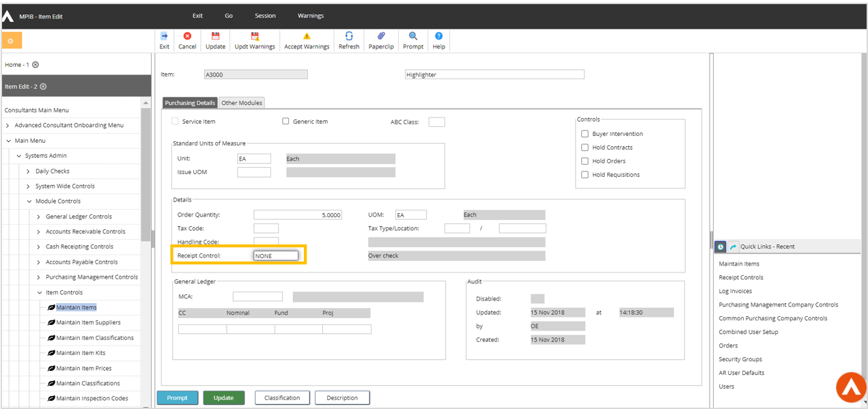Tick the Generic Item checkbox

(x=286, y=122)
